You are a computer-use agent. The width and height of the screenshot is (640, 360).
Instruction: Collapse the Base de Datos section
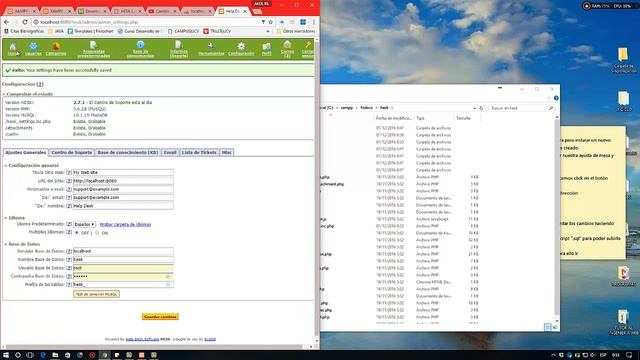pos(6,244)
